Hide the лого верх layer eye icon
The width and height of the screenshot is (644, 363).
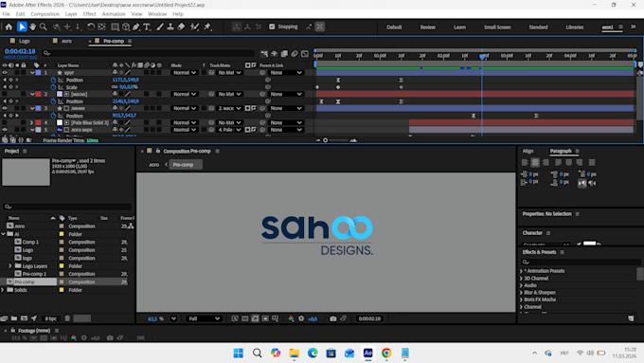[x=5, y=130]
